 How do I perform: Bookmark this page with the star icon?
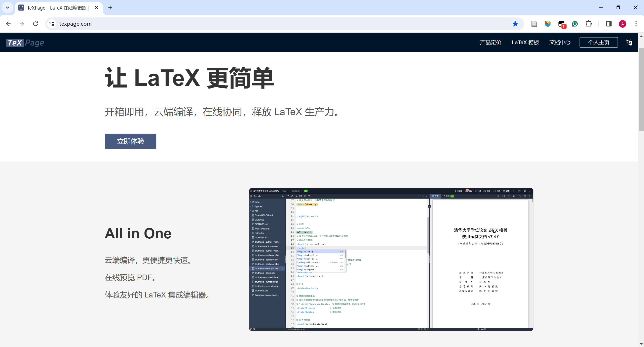[x=515, y=24]
